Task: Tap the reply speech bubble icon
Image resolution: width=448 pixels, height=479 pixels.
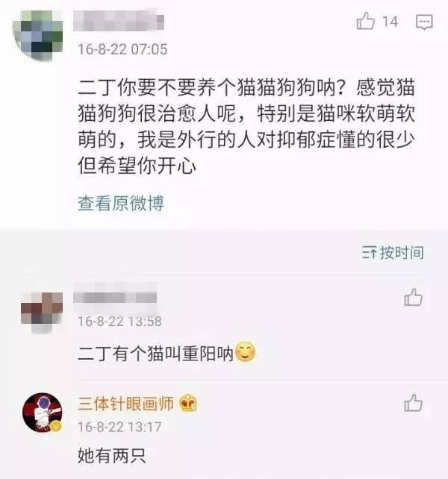Action: pos(424,22)
